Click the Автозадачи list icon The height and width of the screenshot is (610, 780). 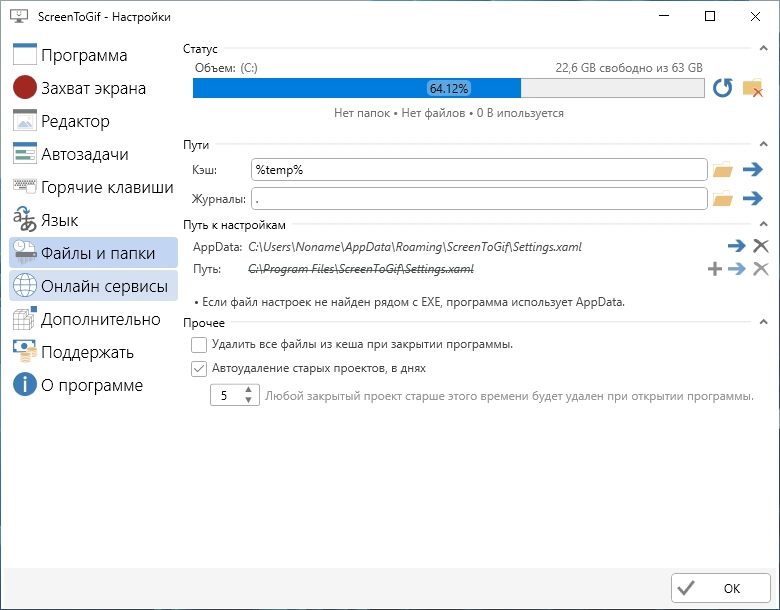24,153
